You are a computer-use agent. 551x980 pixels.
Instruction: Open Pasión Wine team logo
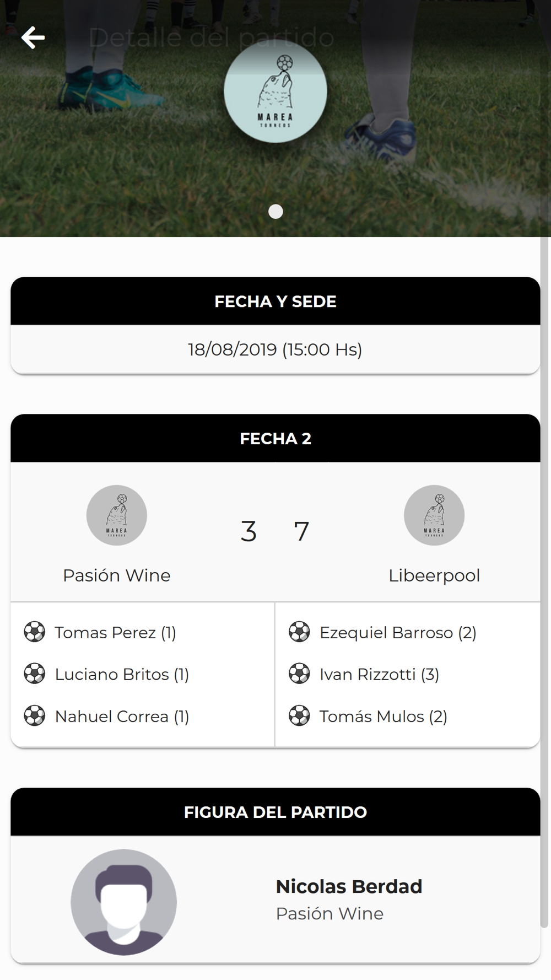point(117,515)
